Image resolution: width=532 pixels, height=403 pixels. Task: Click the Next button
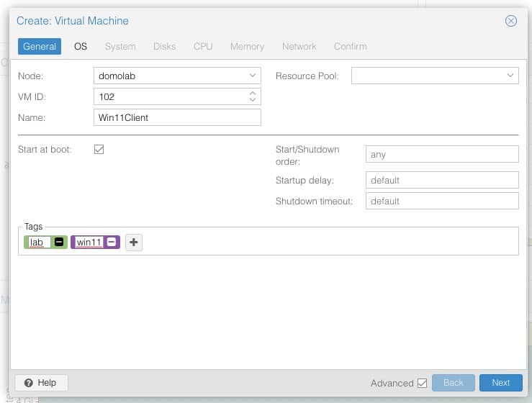tap(501, 383)
